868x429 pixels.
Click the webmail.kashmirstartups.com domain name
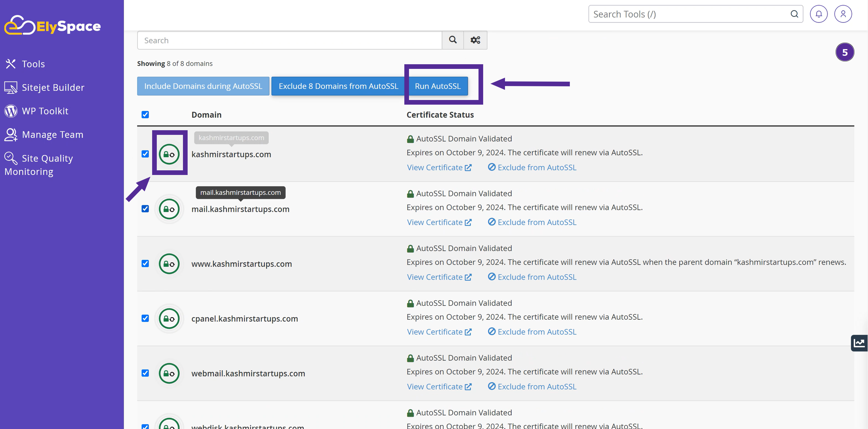tap(248, 373)
